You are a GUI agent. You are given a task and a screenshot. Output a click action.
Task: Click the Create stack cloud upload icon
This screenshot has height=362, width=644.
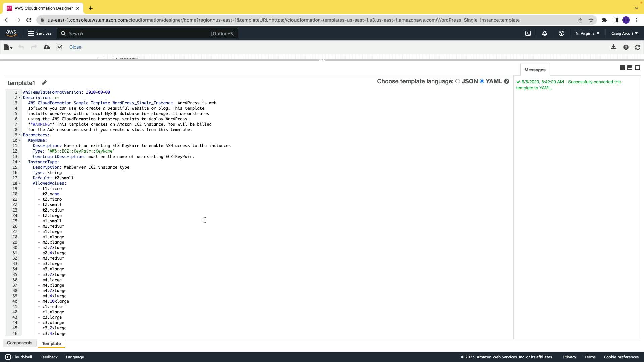coord(47,47)
